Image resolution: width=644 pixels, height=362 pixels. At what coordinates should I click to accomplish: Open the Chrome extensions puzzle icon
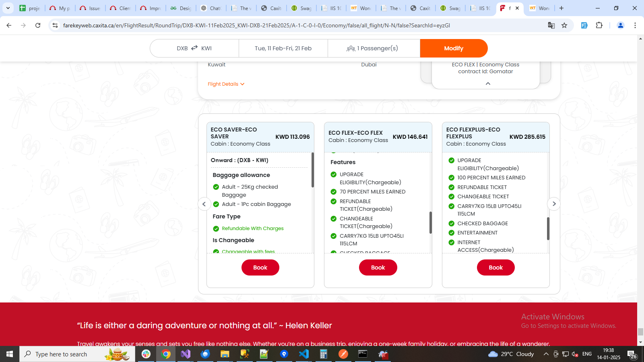(599, 25)
